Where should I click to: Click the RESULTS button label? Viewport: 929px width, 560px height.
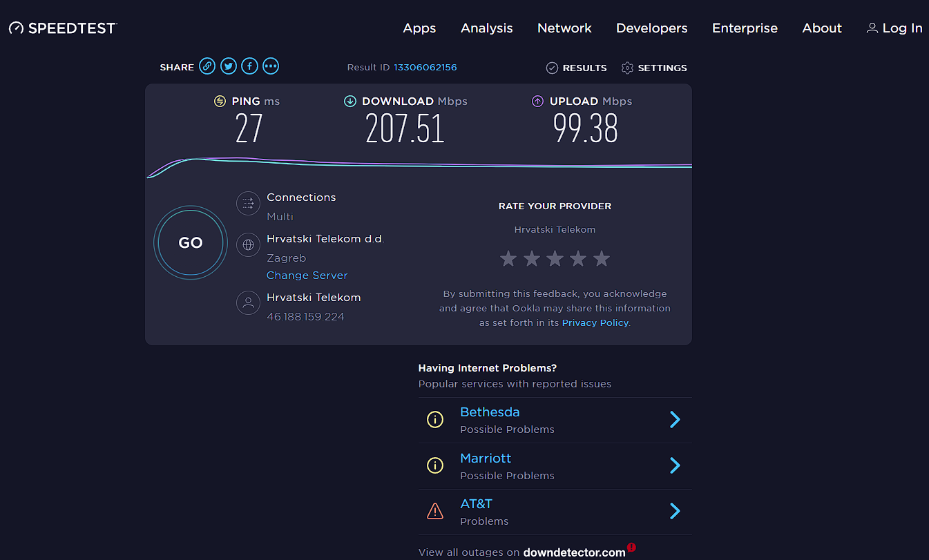point(584,68)
